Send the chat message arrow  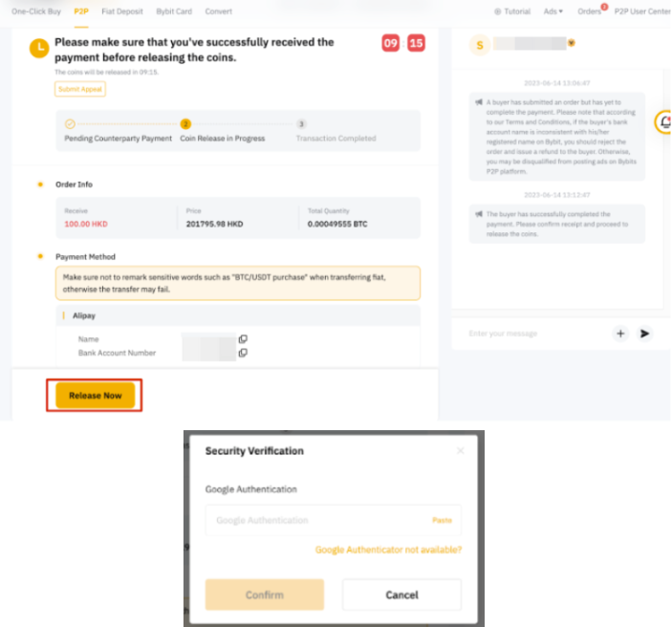pyautogui.click(x=644, y=334)
